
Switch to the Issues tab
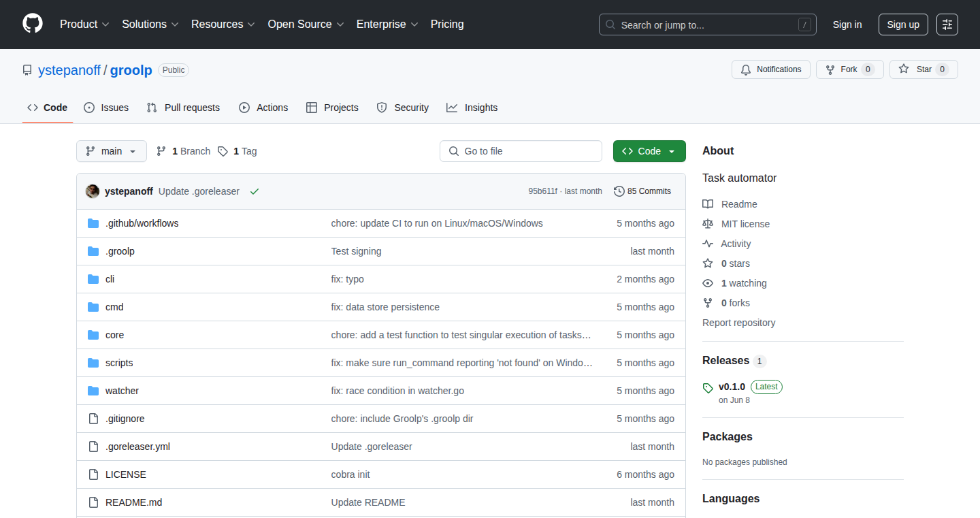click(x=106, y=108)
